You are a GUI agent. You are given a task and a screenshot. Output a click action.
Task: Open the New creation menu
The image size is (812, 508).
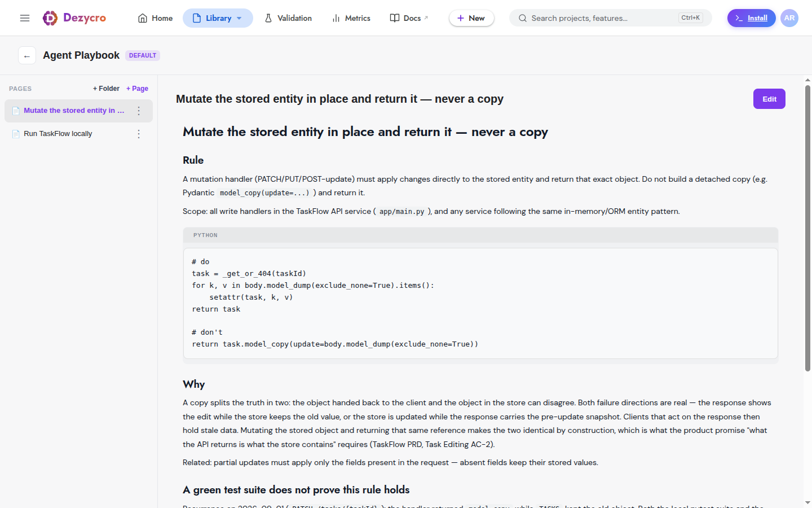471,18
